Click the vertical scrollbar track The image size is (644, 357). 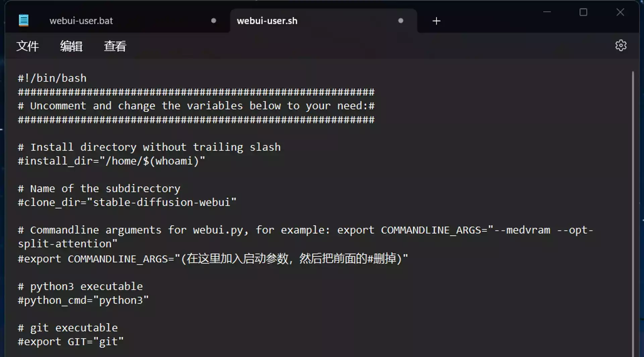(x=633, y=214)
